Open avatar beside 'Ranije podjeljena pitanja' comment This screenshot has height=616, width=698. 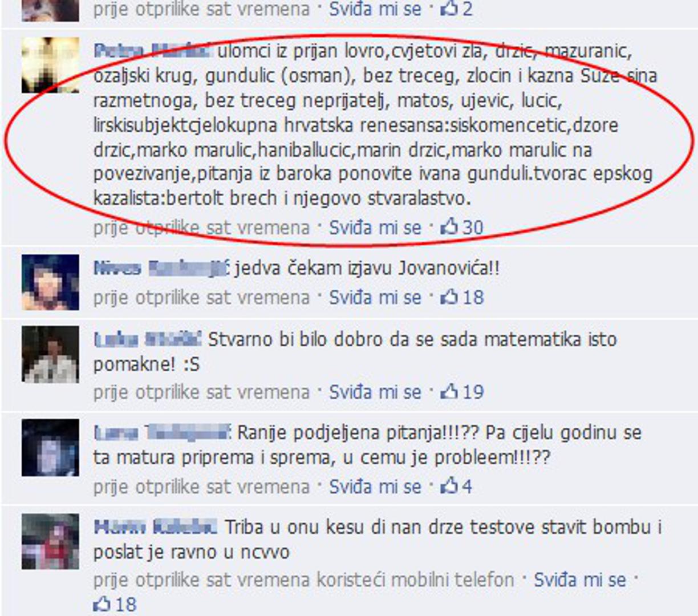click(x=50, y=448)
